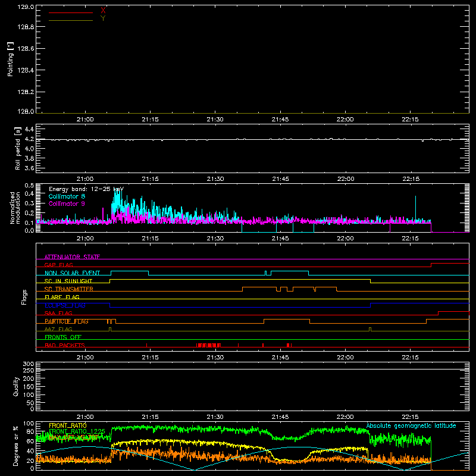Viewport: 476px width, 476px height.
Task: Click the '300' quality tick label
Action: pos(29,364)
